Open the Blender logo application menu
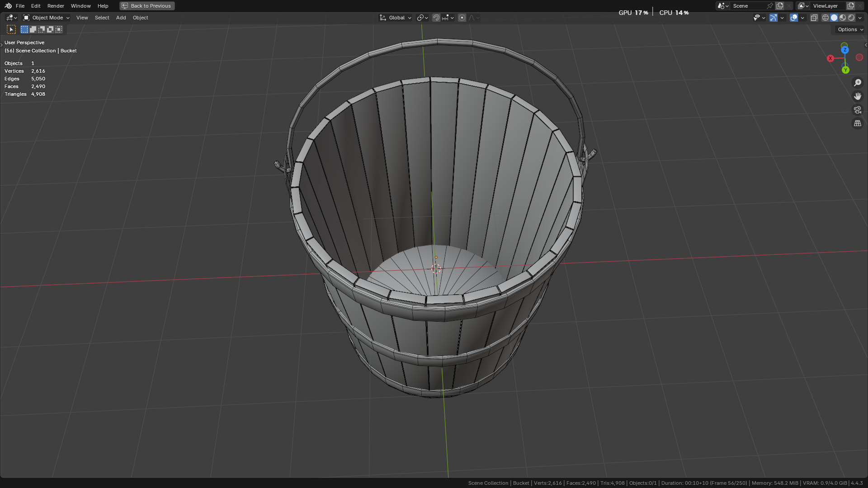 click(x=8, y=6)
